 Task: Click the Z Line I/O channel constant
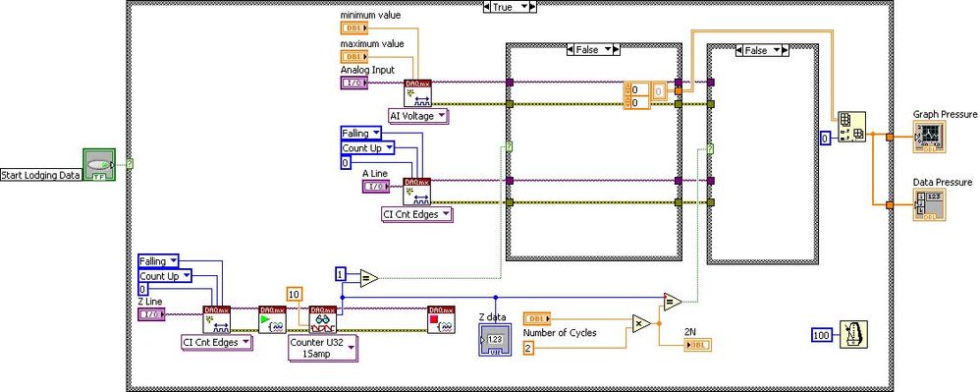click(x=151, y=313)
